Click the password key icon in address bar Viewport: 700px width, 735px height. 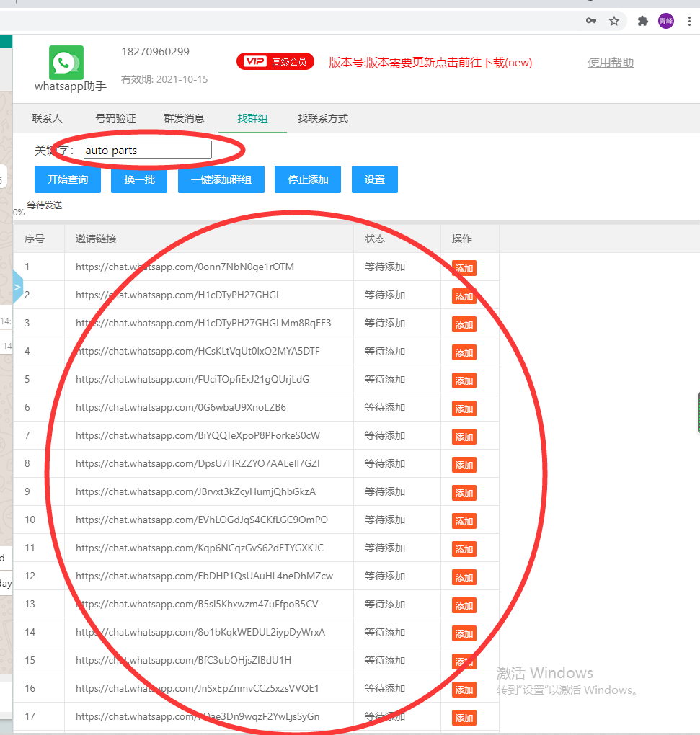pyautogui.click(x=590, y=21)
